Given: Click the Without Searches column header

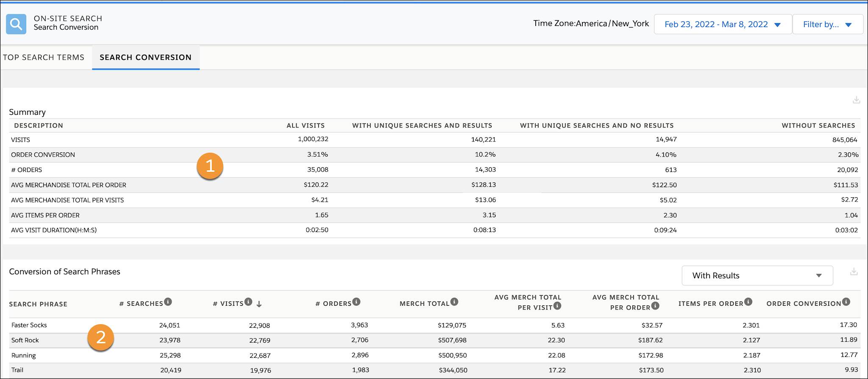Looking at the screenshot, I should click(x=818, y=125).
